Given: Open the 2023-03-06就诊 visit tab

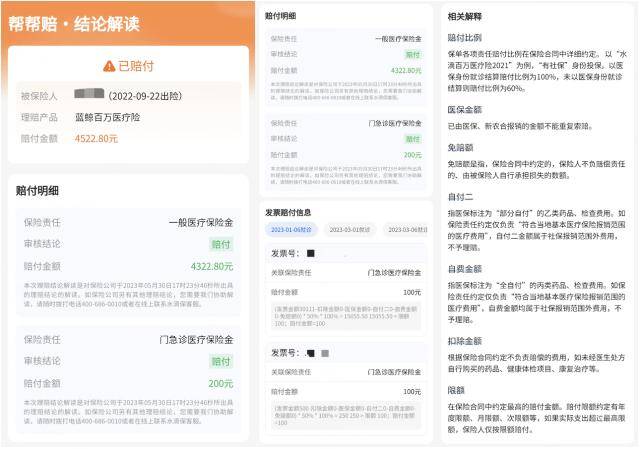Looking at the screenshot, I should click(x=406, y=230).
